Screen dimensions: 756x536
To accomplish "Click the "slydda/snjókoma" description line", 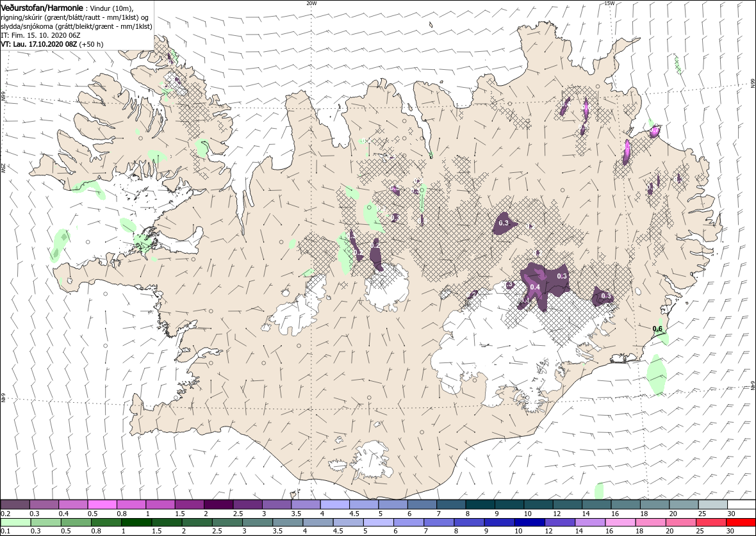I will [77, 27].
